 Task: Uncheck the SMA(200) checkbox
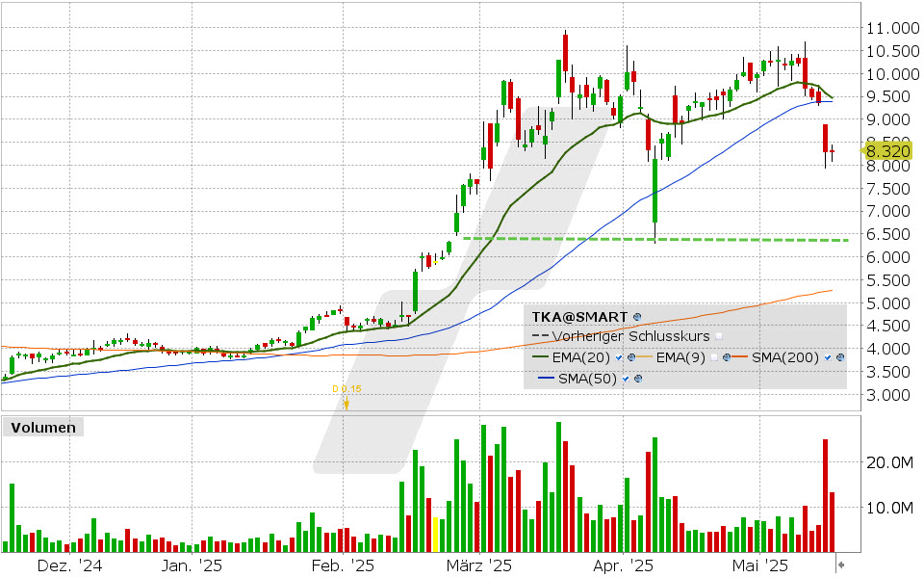(x=828, y=358)
